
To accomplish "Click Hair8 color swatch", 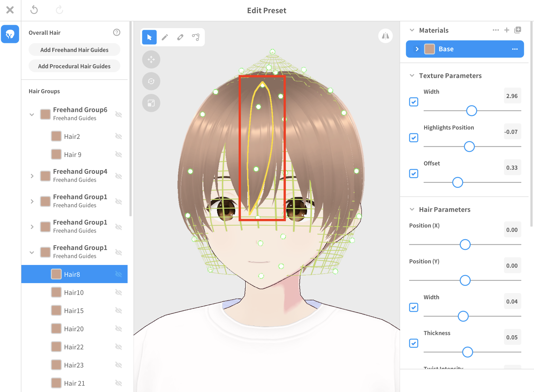I will coord(56,274).
